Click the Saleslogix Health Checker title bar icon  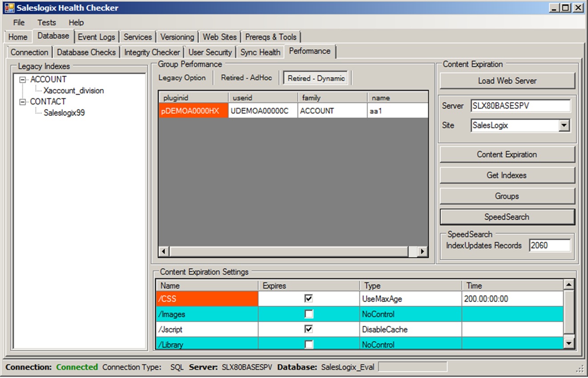(x=9, y=8)
